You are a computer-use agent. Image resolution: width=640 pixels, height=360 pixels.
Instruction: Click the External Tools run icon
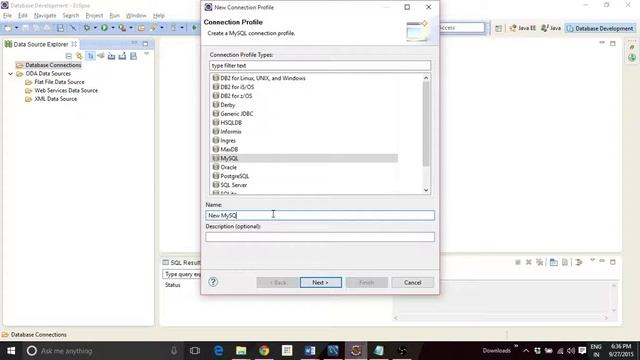coord(122,28)
